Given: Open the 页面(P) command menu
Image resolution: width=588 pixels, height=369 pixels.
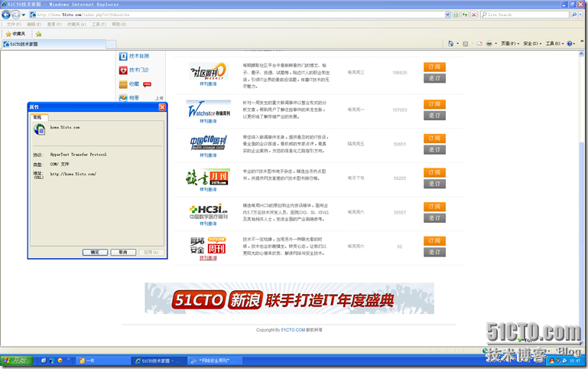Looking at the screenshot, I should [x=510, y=44].
